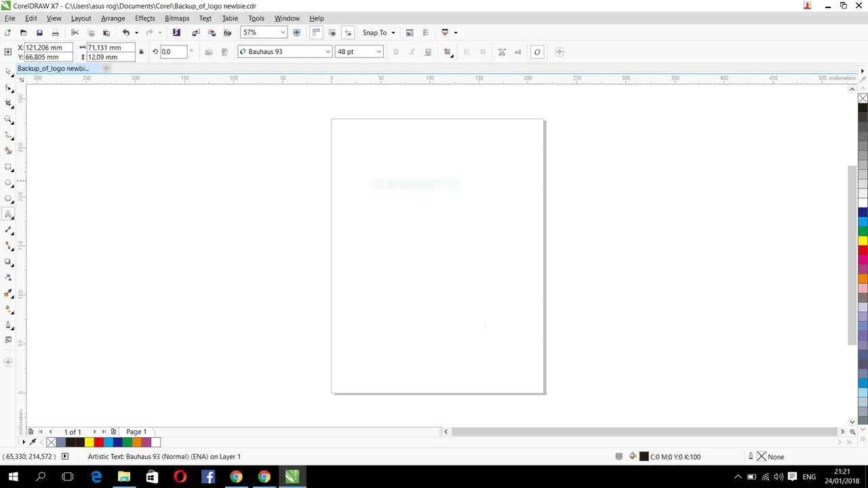Image resolution: width=868 pixels, height=488 pixels.
Task: Select the Crop tool
Action: pyautogui.click(x=8, y=103)
